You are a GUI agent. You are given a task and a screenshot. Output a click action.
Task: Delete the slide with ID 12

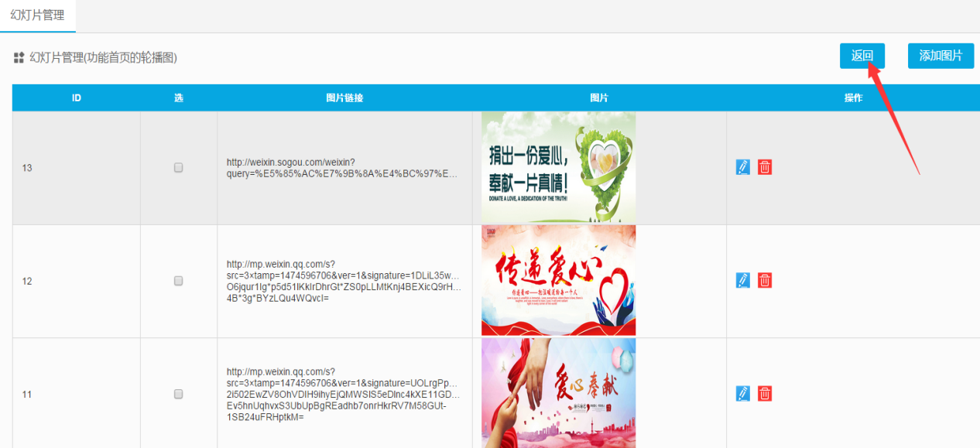coord(765,280)
